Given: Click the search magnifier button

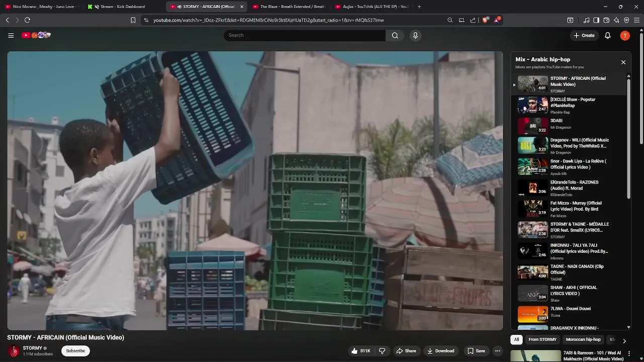Looking at the screenshot, I should [x=395, y=35].
